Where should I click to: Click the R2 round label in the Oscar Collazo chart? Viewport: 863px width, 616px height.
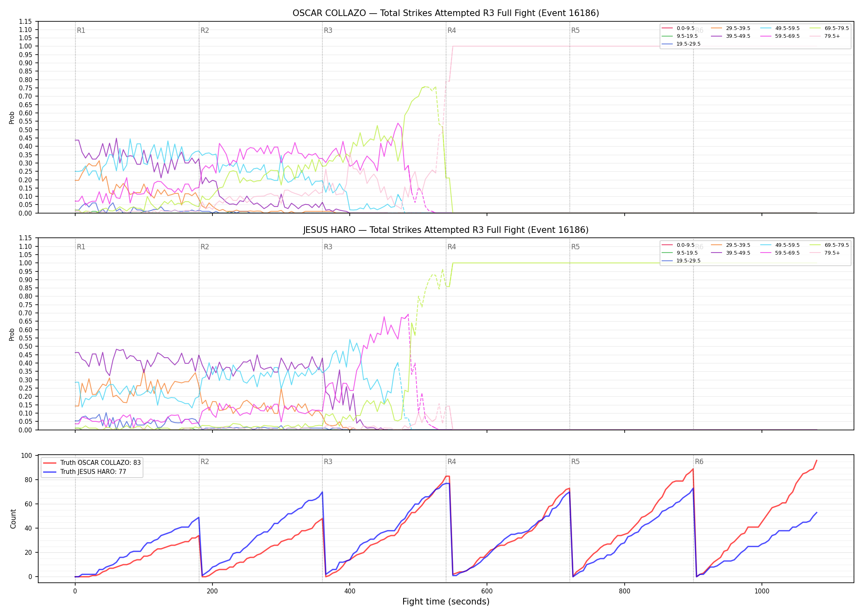pyautogui.click(x=205, y=30)
